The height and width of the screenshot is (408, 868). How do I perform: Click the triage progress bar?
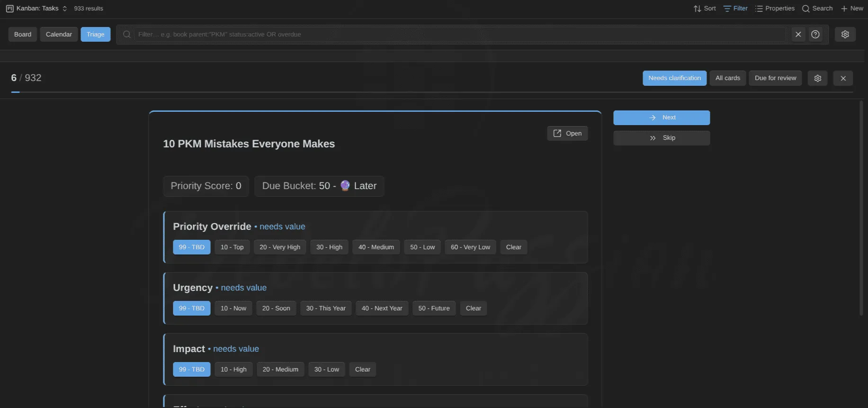432,92
